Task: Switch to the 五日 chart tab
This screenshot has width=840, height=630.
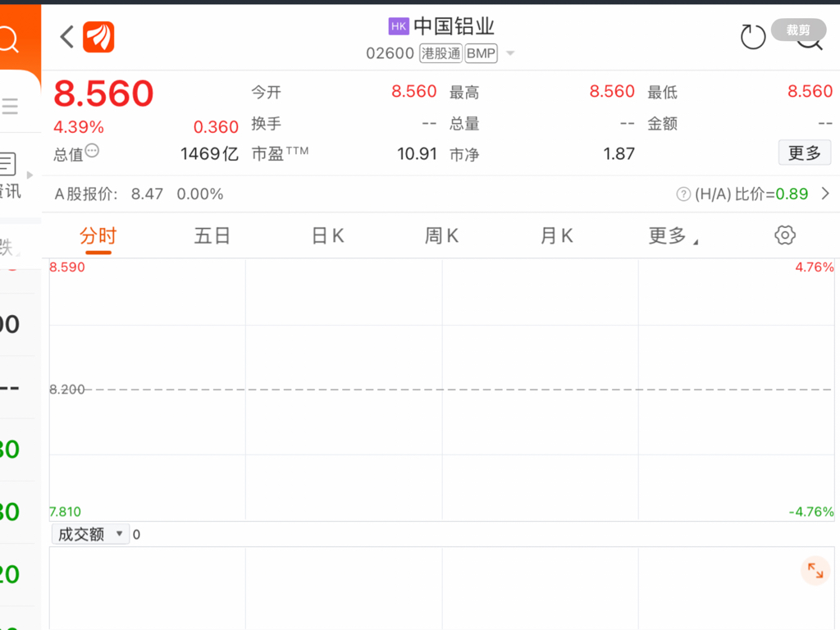Action: pos(212,235)
